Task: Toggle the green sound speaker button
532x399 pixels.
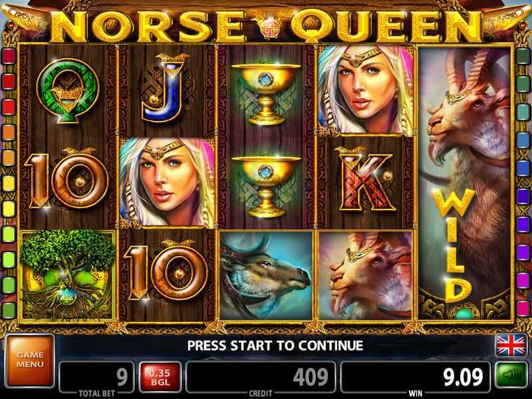Action: coord(511,375)
